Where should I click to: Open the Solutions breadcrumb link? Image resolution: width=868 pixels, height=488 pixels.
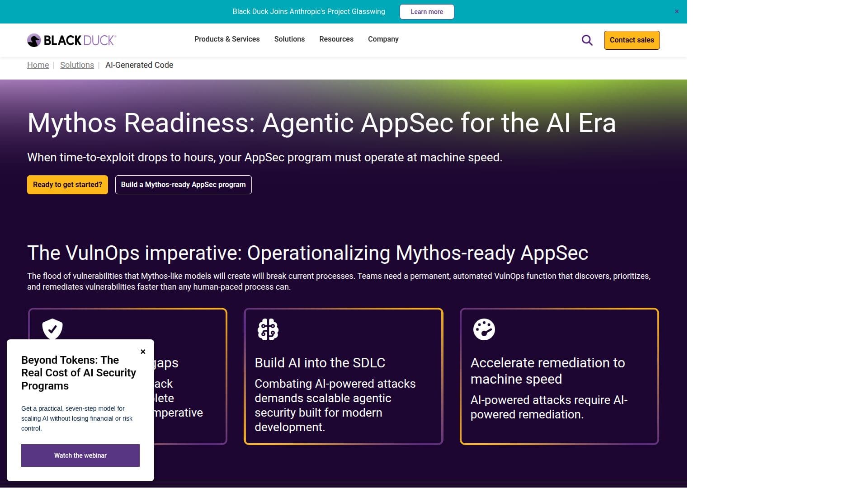click(77, 65)
